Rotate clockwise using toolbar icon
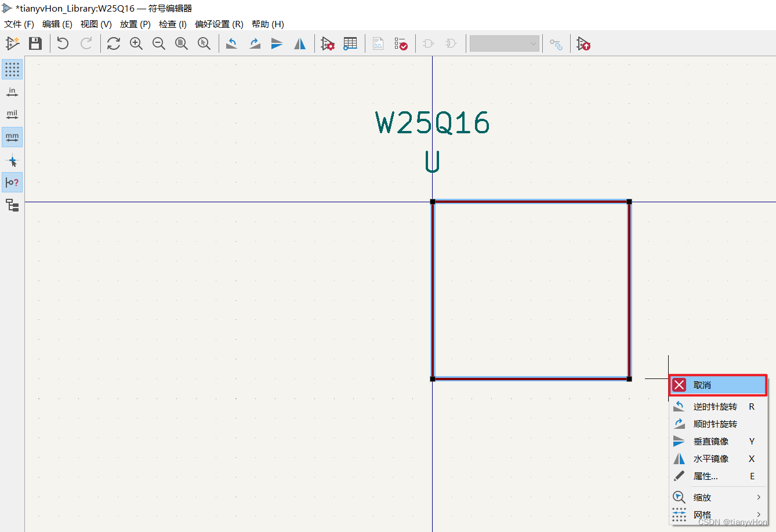The width and height of the screenshot is (776, 532). pos(255,43)
